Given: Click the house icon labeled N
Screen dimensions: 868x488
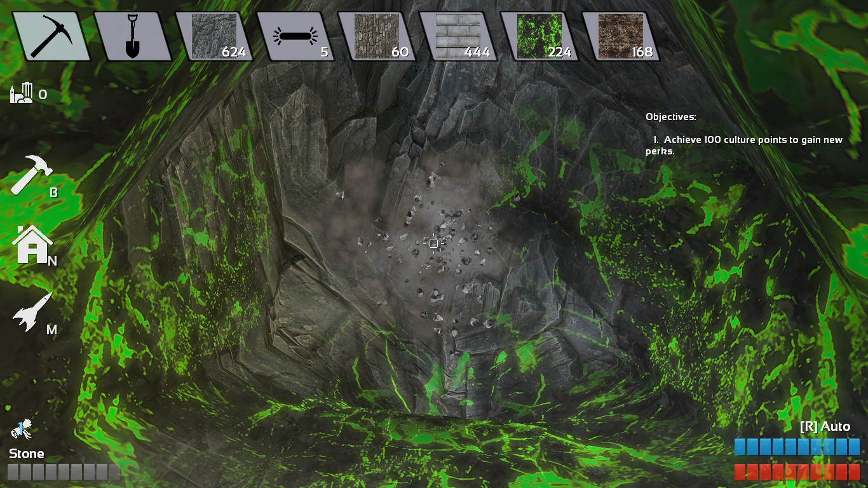Looking at the screenshot, I should [33, 245].
